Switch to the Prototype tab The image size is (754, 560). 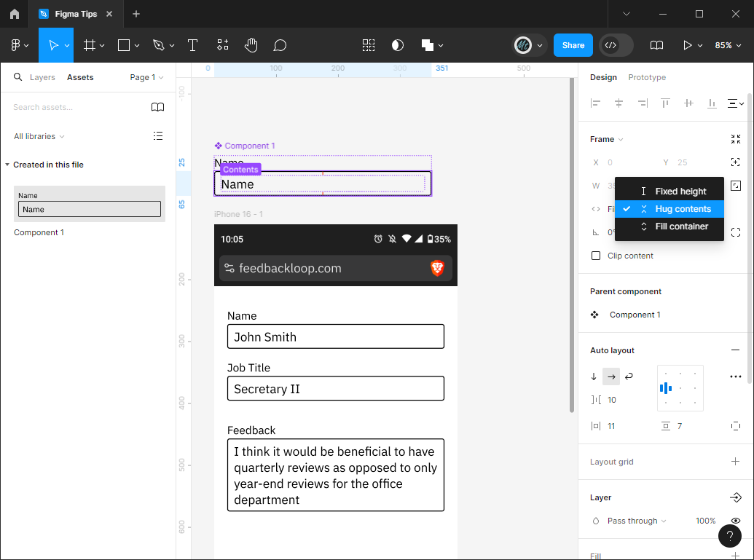point(647,77)
